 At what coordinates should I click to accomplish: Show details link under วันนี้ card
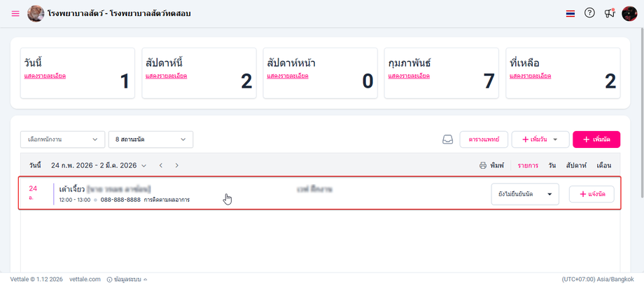(45, 76)
